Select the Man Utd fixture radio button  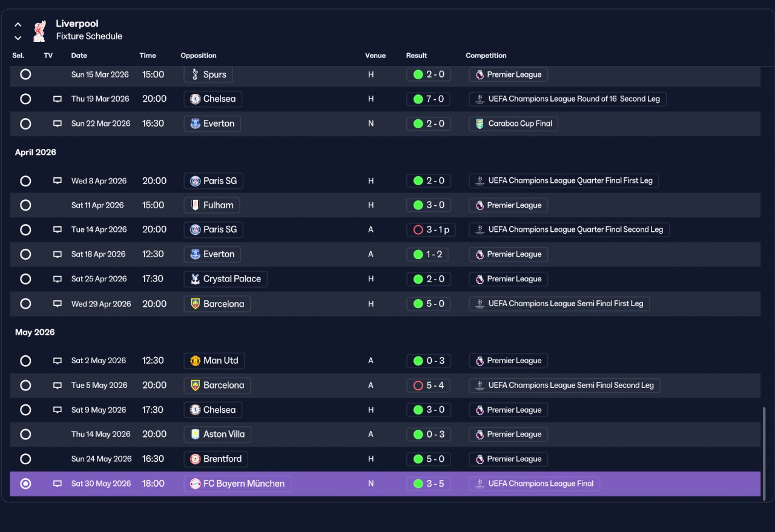tap(25, 361)
